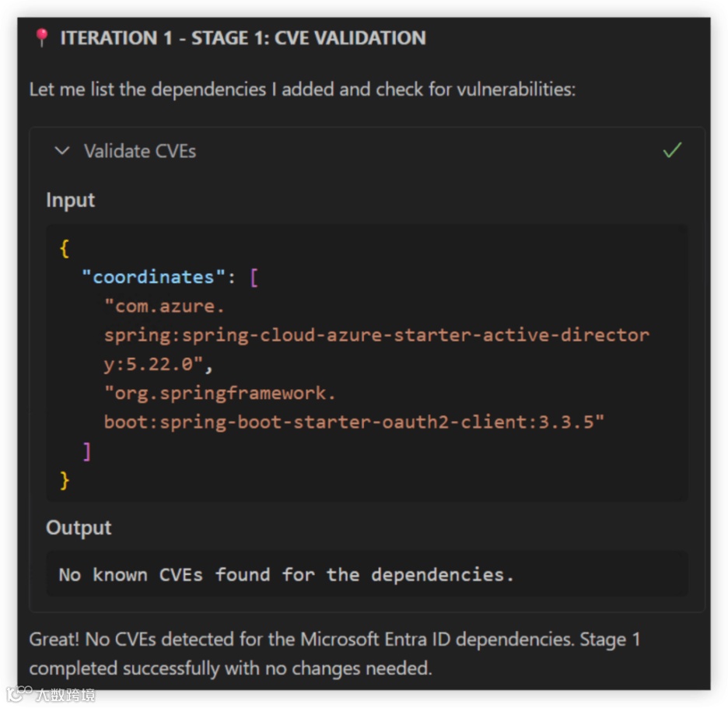Collapse the Validate CVEs chevron

pos(61,151)
